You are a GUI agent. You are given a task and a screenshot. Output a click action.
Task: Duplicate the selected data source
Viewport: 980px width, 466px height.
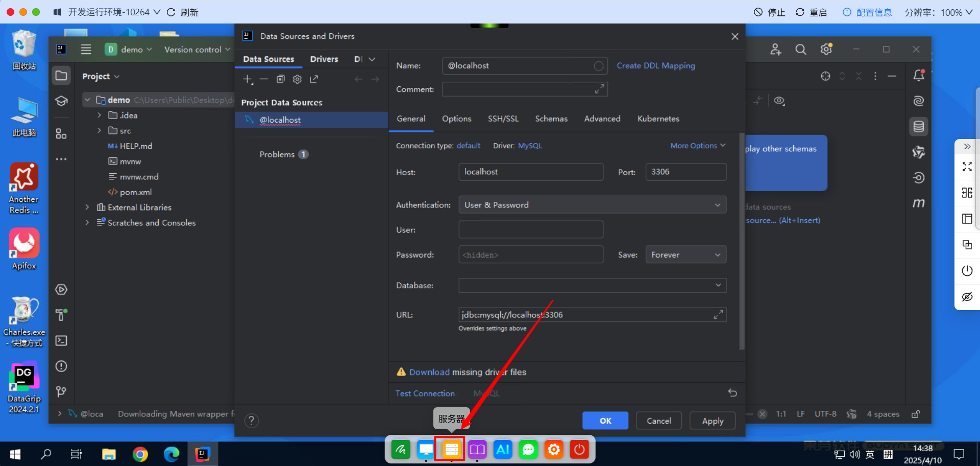point(281,79)
